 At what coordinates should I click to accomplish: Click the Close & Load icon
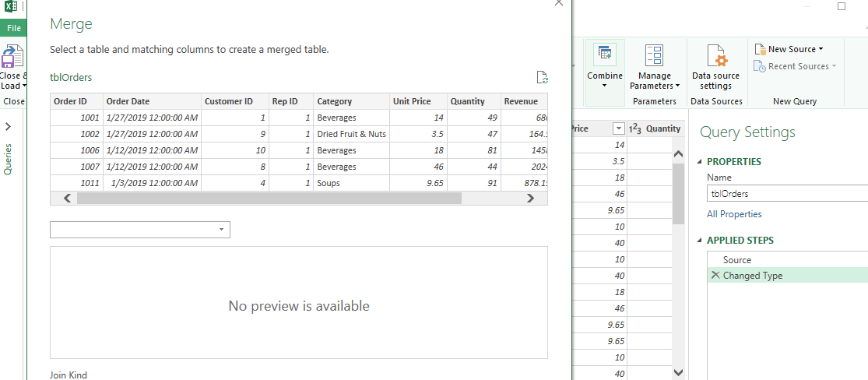tap(13, 57)
